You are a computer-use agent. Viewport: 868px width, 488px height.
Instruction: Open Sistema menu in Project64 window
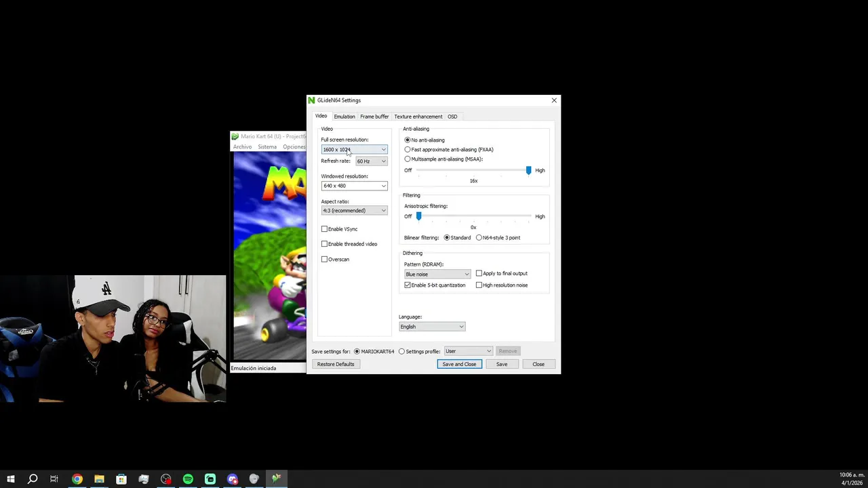point(267,147)
